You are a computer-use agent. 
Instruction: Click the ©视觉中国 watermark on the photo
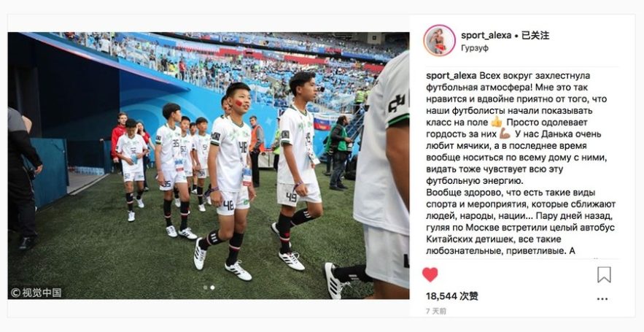pyautogui.click(x=36, y=293)
